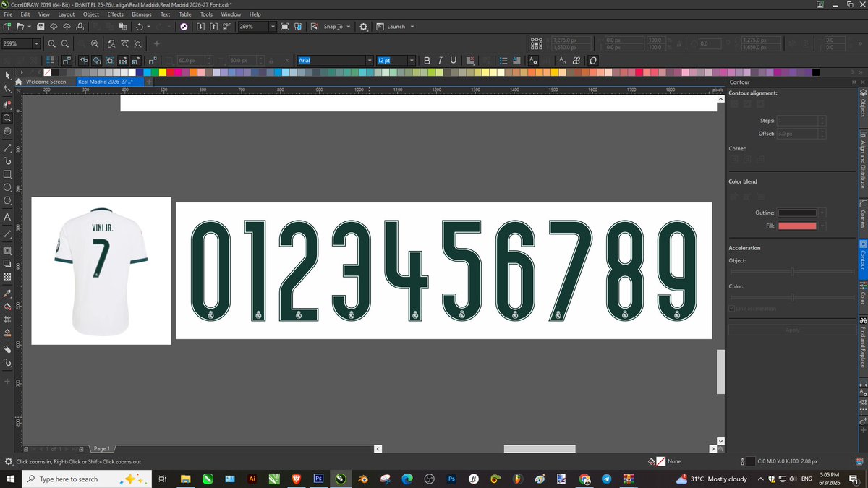This screenshot has width=868, height=488.
Task: Switch to the Welcome Screen tab
Action: (46, 82)
